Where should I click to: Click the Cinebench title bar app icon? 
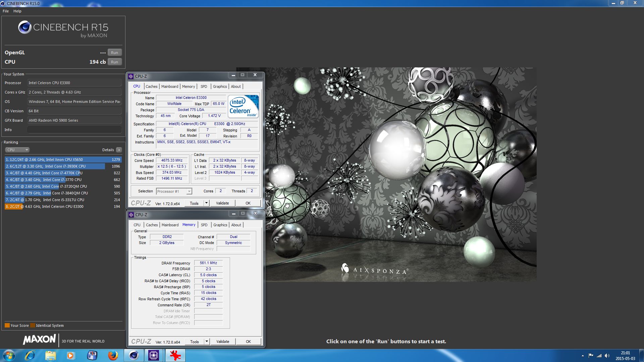click(3, 3)
